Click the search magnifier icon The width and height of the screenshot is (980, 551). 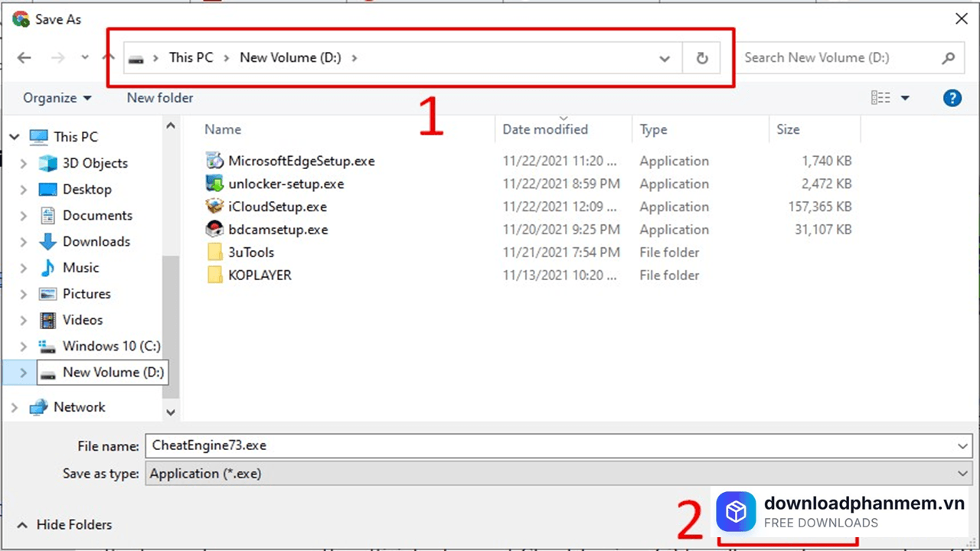click(x=949, y=58)
